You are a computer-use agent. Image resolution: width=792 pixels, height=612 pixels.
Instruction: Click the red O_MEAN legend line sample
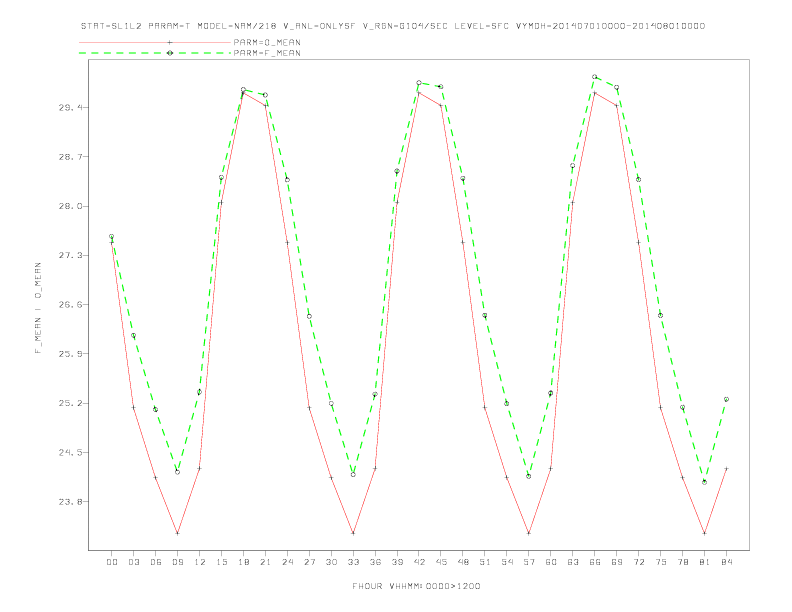click(155, 42)
